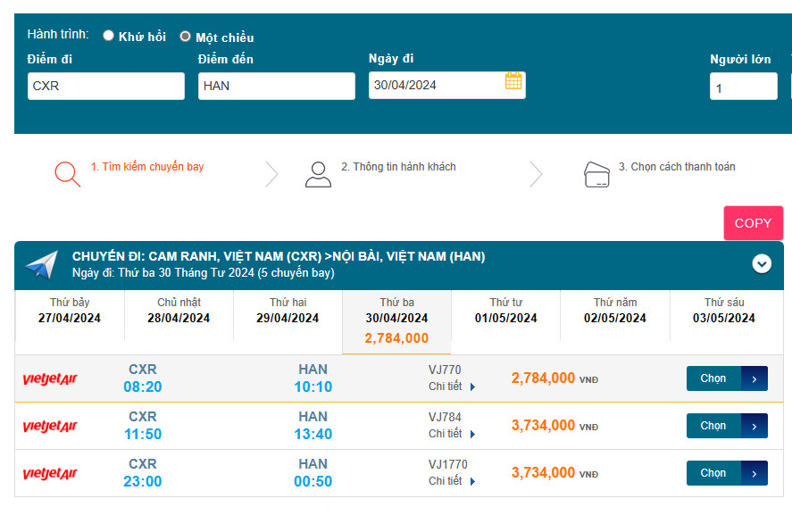Image resolution: width=792 pixels, height=532 pixels.
Task: Click the VietjetAir logo on VJ784 row
Action: click(x=50, y=427)
